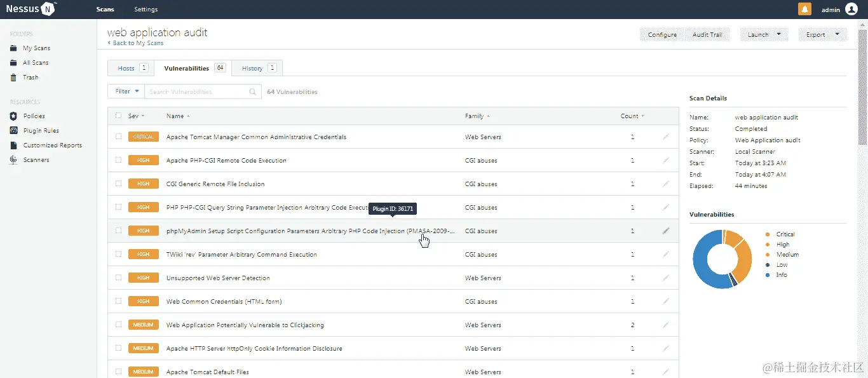868x378 pixels.
Task: Click the Customized Reports document icon
Action: pos(13,145)
